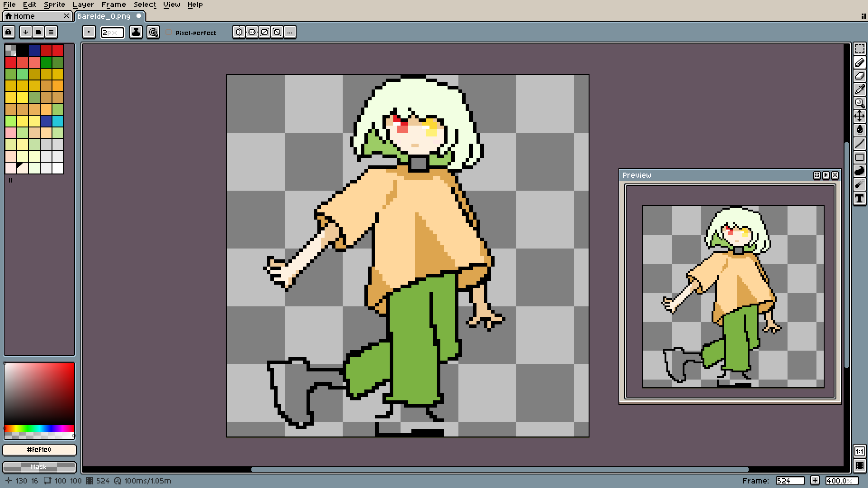Click the brush size input field
Viewport: 868px width, 488px height.
tap(112, 33)
